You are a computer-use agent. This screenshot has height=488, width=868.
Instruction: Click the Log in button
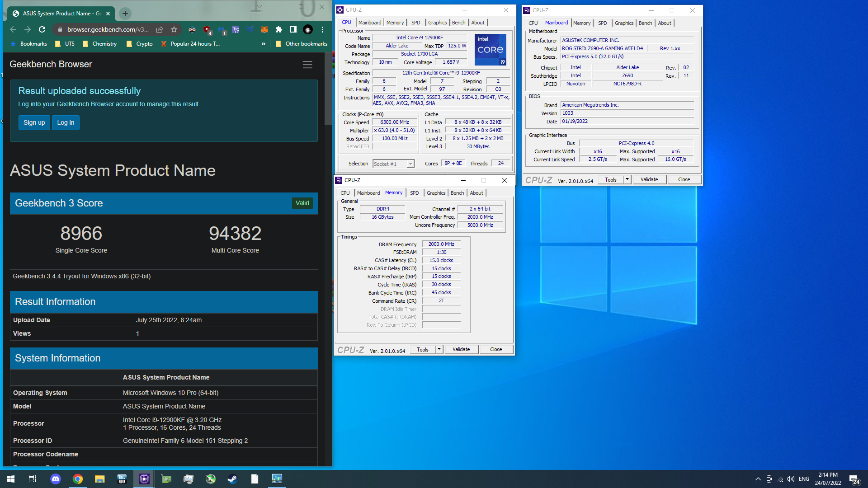(66, 122)
